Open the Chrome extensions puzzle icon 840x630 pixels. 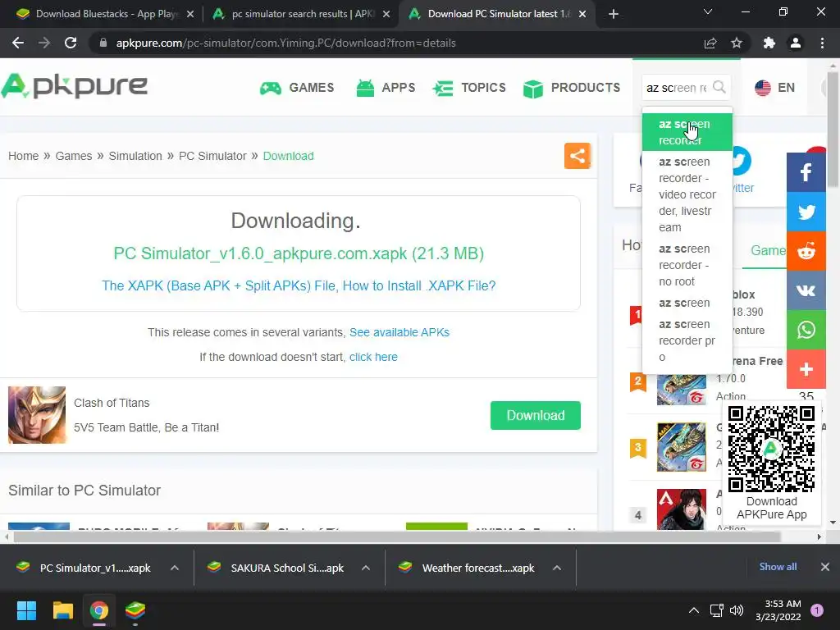click(x=769, y=43)
